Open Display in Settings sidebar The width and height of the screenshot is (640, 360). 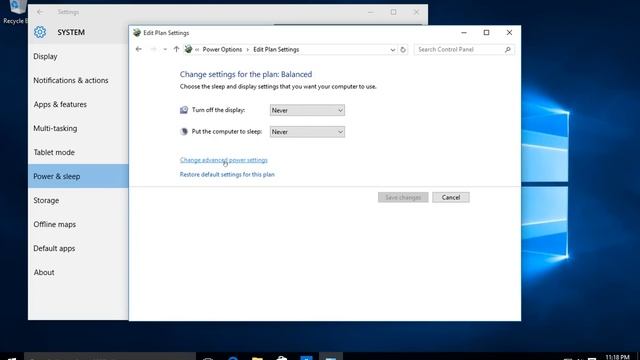(78, 56)
